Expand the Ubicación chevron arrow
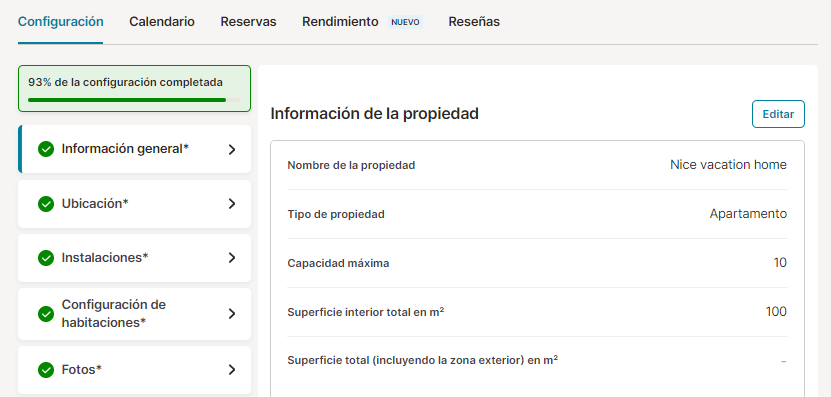 (232, 204)
